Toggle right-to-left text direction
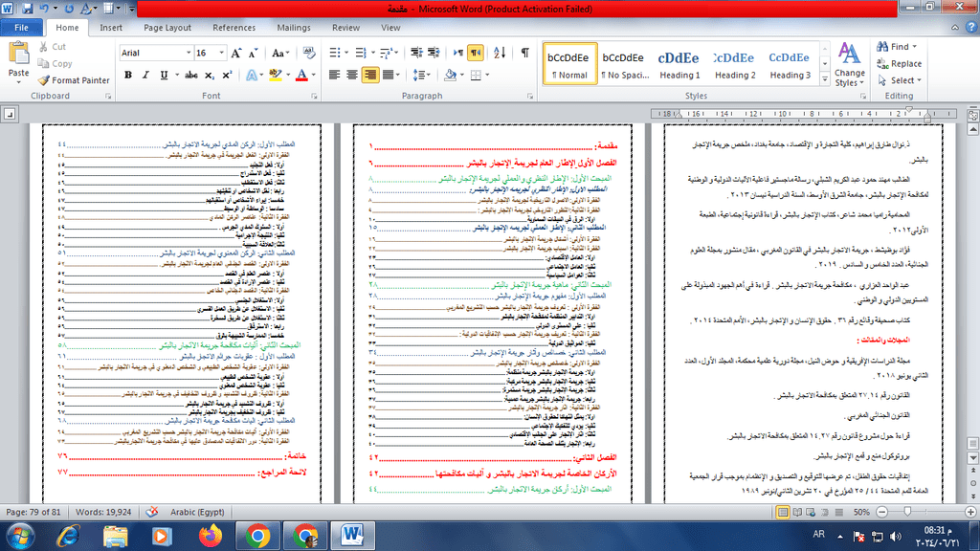The width and height of the screenshot is (980, 551). tap(476, 54)
